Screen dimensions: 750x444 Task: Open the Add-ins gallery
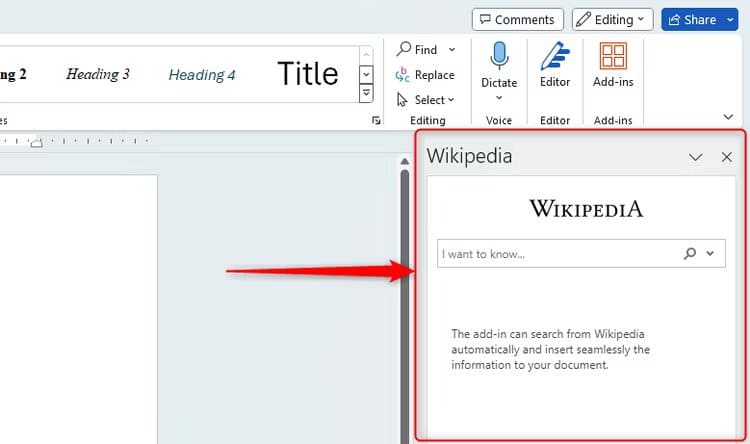pyautogui.click(x=613, y=65)
